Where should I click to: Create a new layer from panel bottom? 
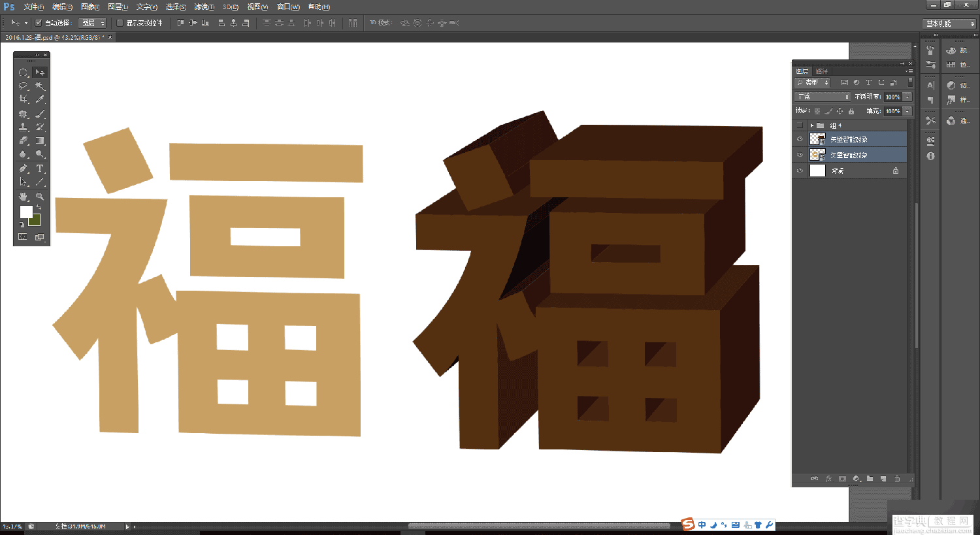point(883,479)
